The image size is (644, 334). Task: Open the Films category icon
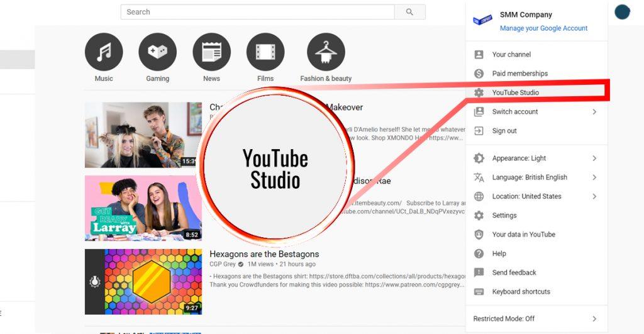click(265, 52)
